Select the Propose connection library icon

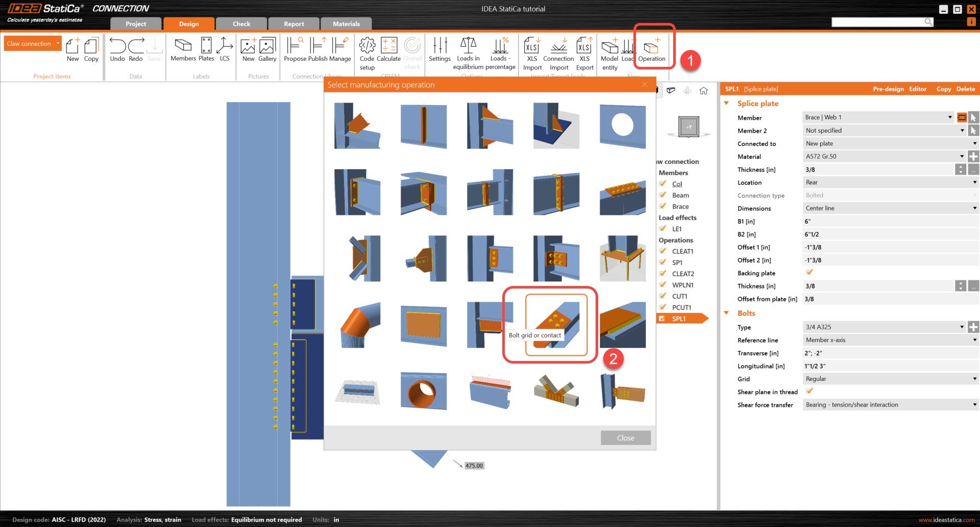click(296, 50)
